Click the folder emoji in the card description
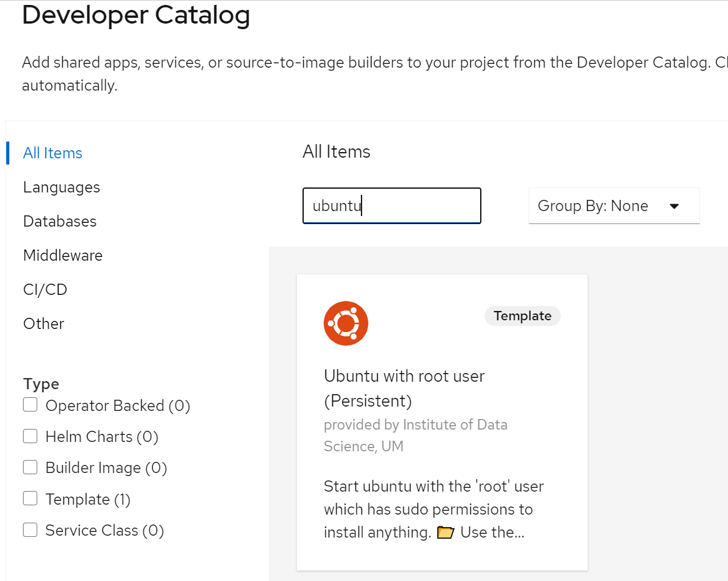The width and height of the screenshot is (728, 581). point(446,533)
